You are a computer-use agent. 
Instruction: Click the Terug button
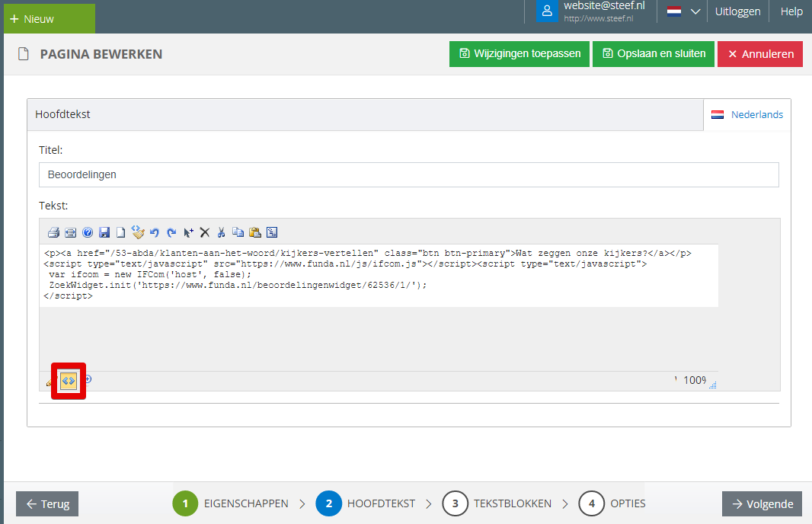(x=47, y=503)
